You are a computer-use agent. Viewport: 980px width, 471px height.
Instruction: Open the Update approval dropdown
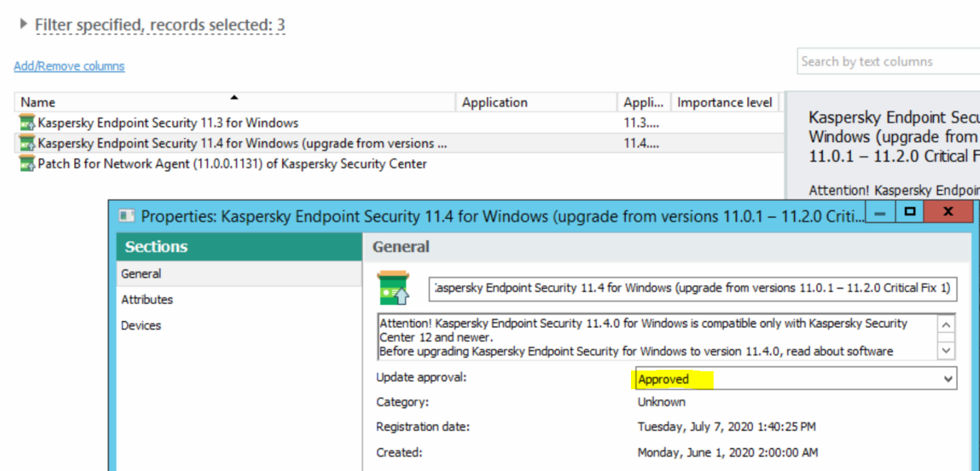(947, 379)
